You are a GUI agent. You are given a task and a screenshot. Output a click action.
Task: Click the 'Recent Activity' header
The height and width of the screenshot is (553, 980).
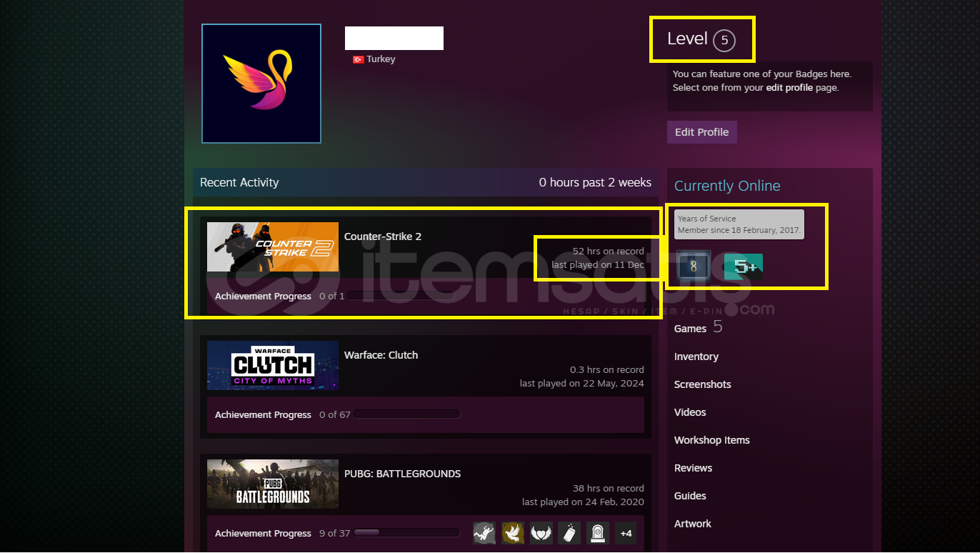coord(239,182)
